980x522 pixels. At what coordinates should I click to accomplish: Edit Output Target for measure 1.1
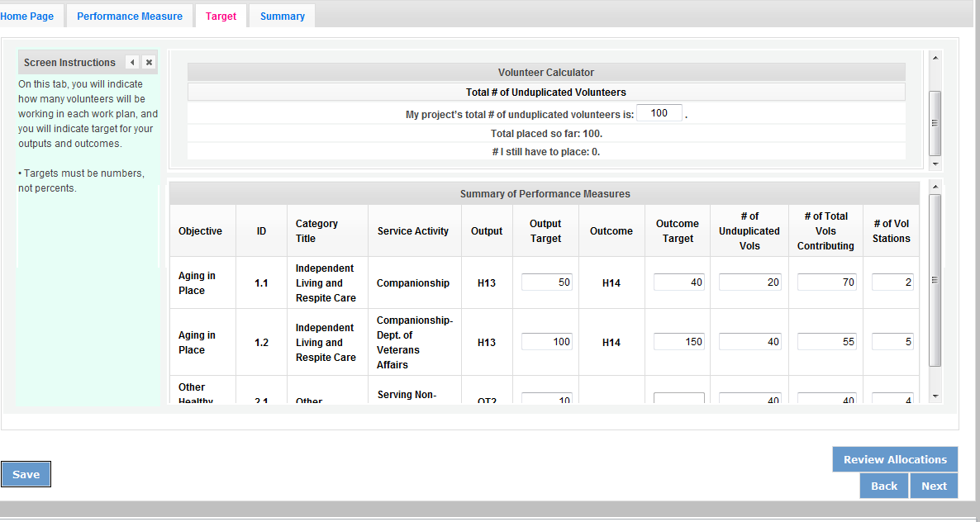(547, 282)
